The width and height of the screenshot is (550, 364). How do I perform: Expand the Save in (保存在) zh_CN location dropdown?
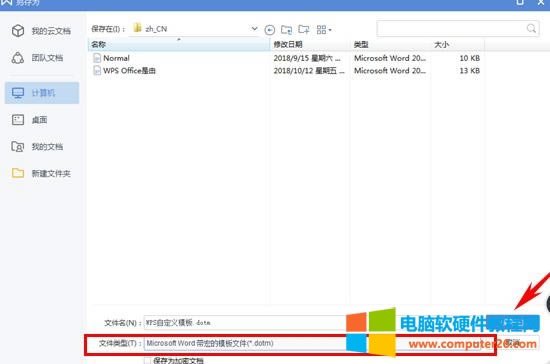(x=254, y=29)
